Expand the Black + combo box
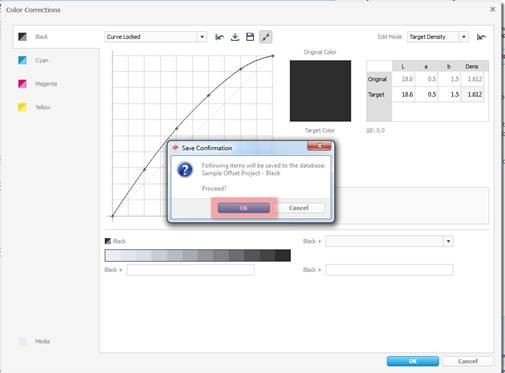This screenshot has width=505, height=373. [x=390, y=241]
